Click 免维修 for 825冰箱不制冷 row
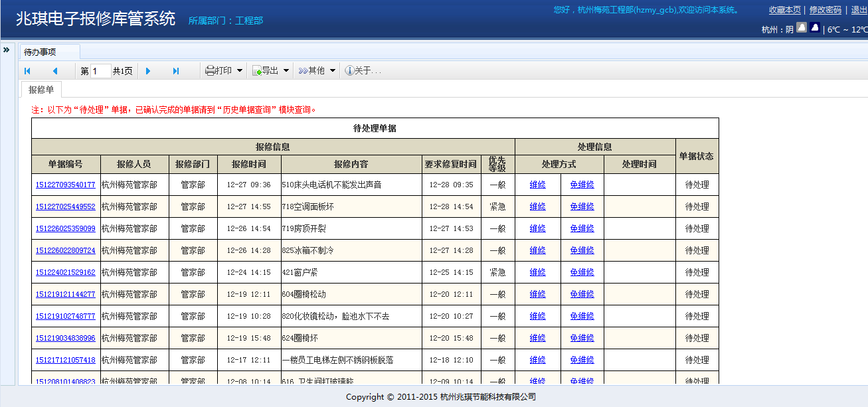The width and height of the screenshot is (868, 407). coord(582,251)
